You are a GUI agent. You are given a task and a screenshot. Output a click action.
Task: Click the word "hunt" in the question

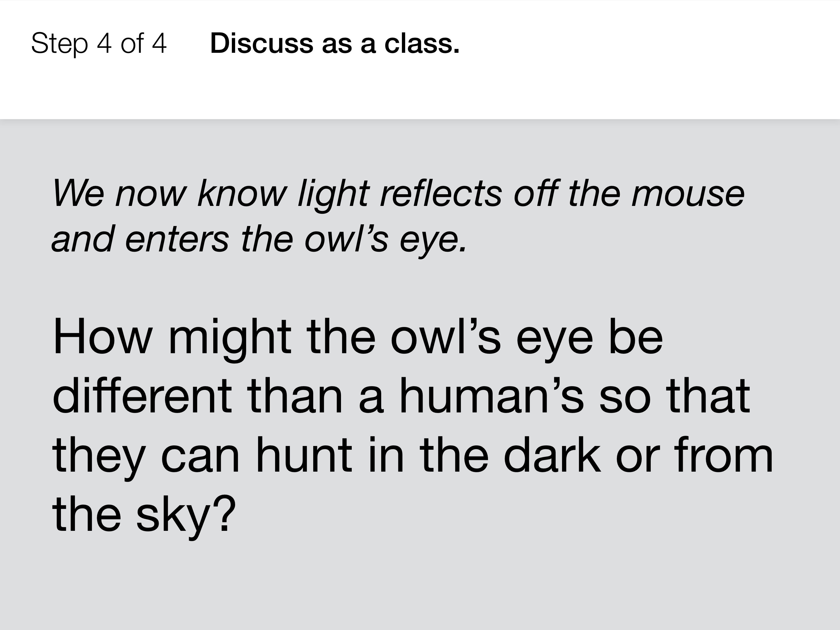304,454
